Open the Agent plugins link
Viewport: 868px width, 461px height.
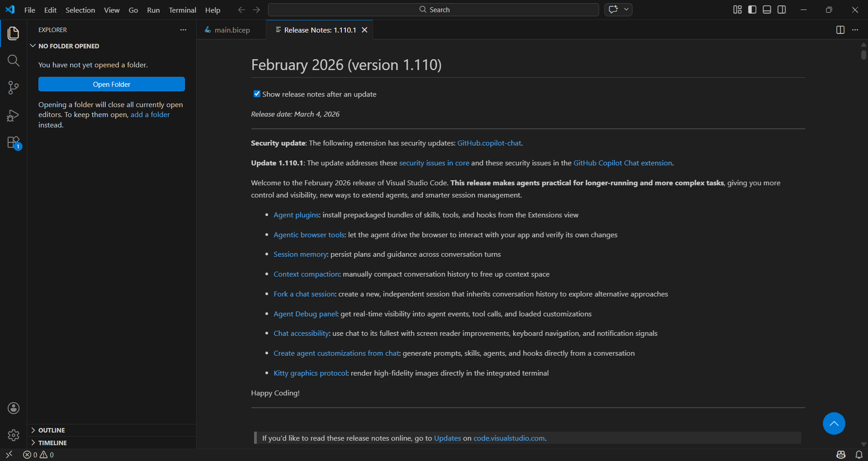point(296,215)
